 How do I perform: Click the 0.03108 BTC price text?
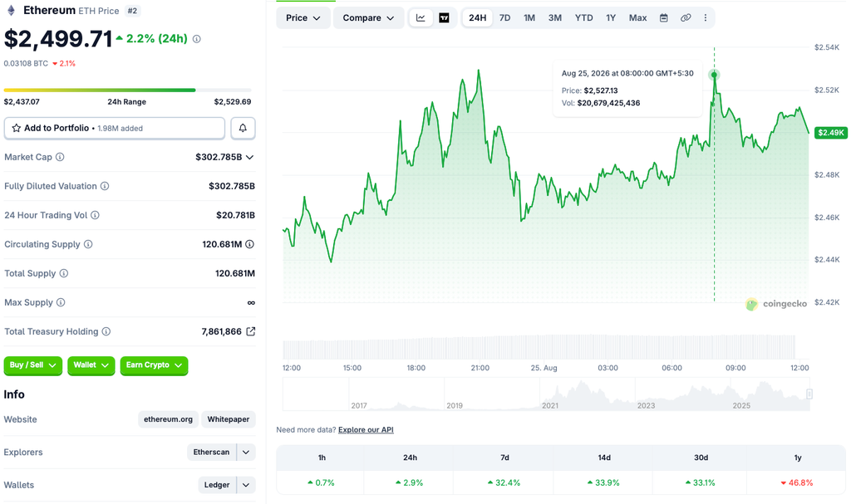pos(26,63)
